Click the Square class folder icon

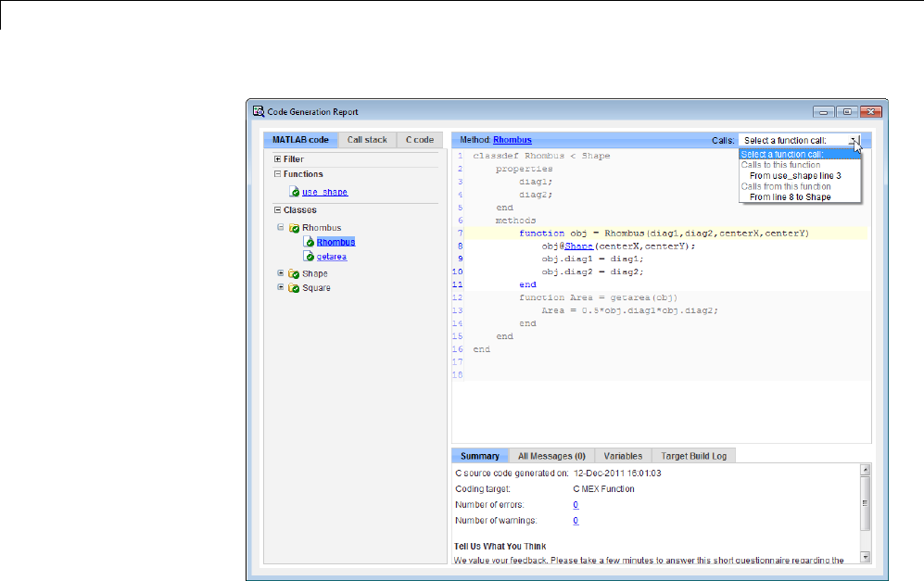tap(294, 288)
